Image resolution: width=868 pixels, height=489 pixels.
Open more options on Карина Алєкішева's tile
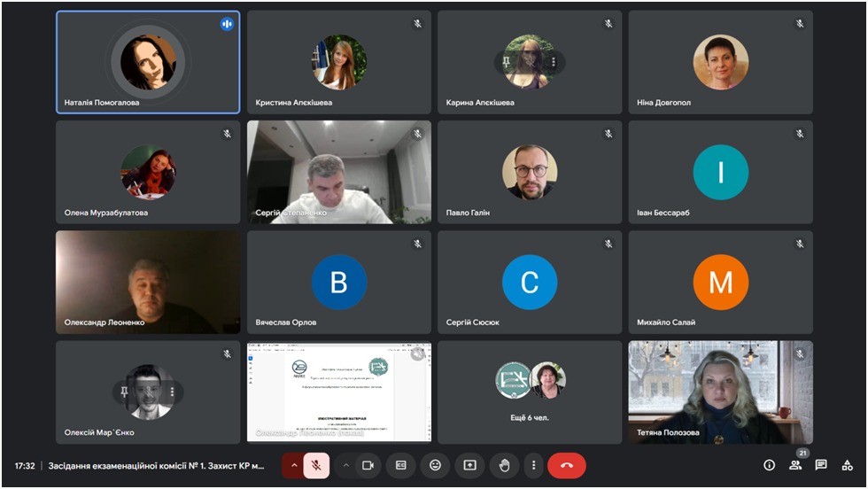(554, 62)
